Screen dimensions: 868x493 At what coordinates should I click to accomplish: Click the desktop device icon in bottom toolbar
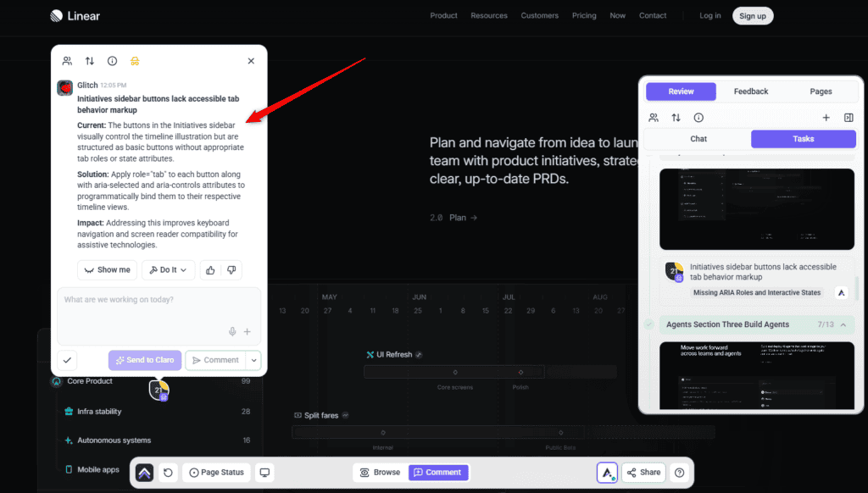tap(264, 473)
